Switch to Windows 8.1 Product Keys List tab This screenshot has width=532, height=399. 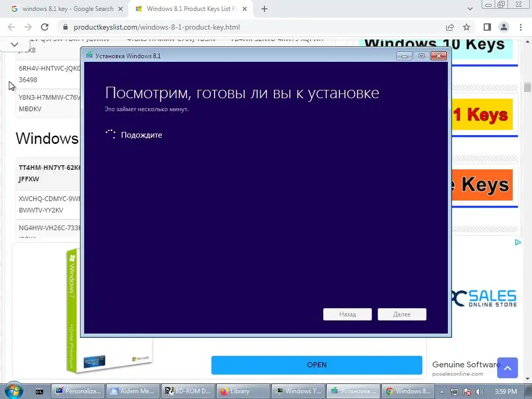(190, 9)
